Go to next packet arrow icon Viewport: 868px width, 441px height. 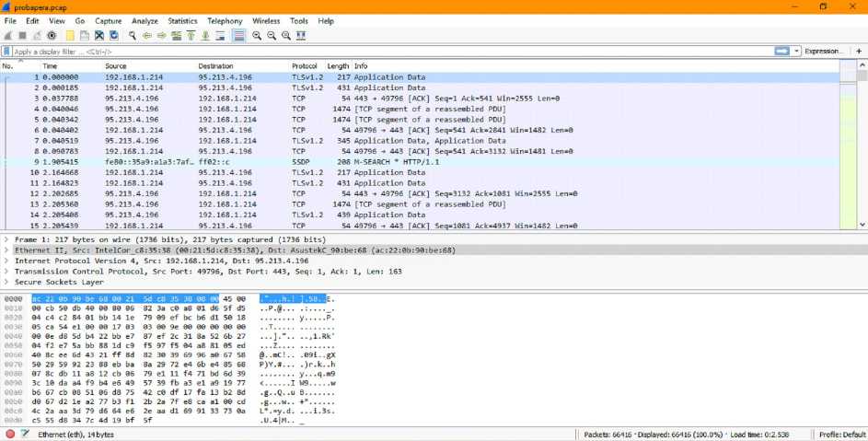coord(162,36)
